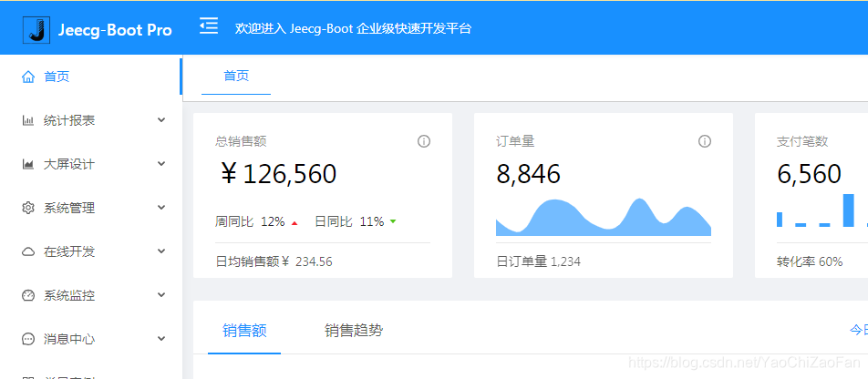This screenshot has height=379, width=868.
Task: Click the ¥126,560 total sales value
Action: [x=278, y=174]
